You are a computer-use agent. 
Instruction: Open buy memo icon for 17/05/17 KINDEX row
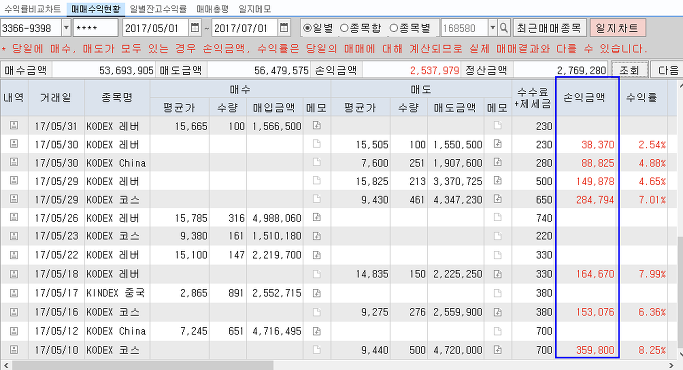pos(317,293)
